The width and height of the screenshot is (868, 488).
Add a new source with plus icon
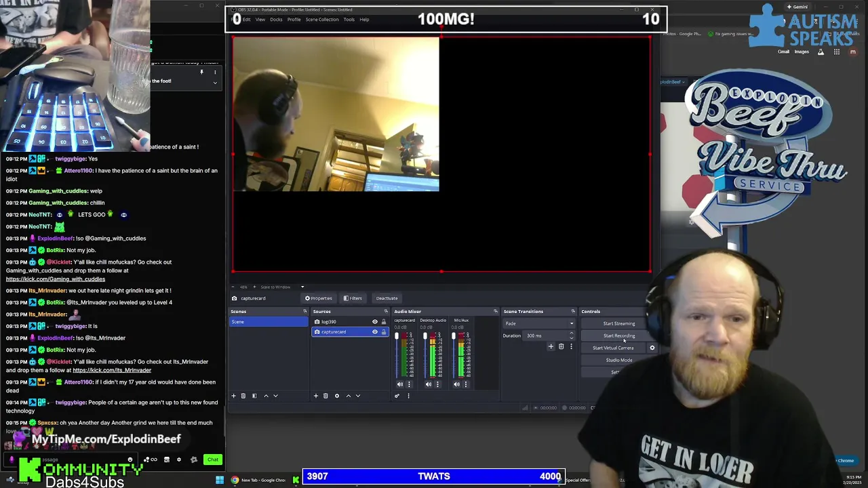pos(315,396)
